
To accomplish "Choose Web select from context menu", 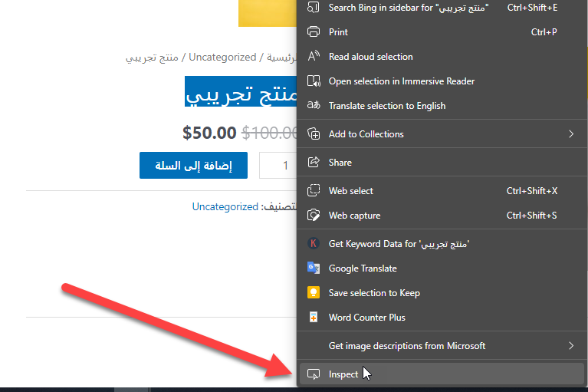I will click(351, 191).
